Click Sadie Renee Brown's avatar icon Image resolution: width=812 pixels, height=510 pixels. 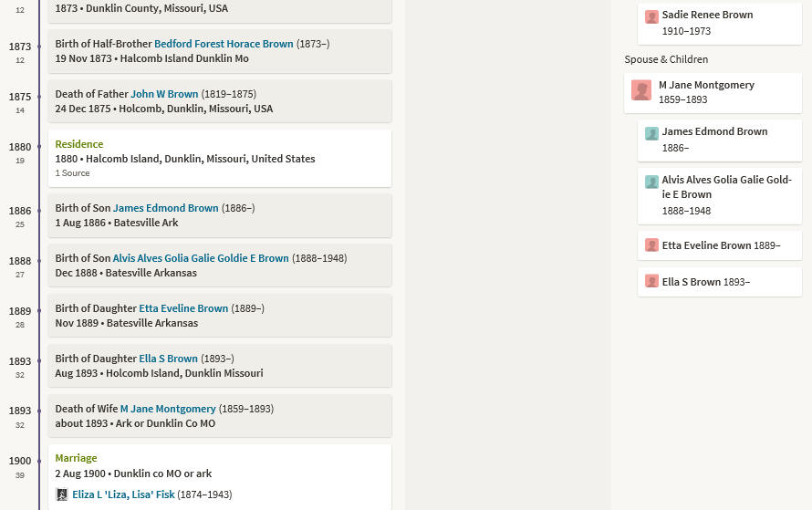point(651,16)
